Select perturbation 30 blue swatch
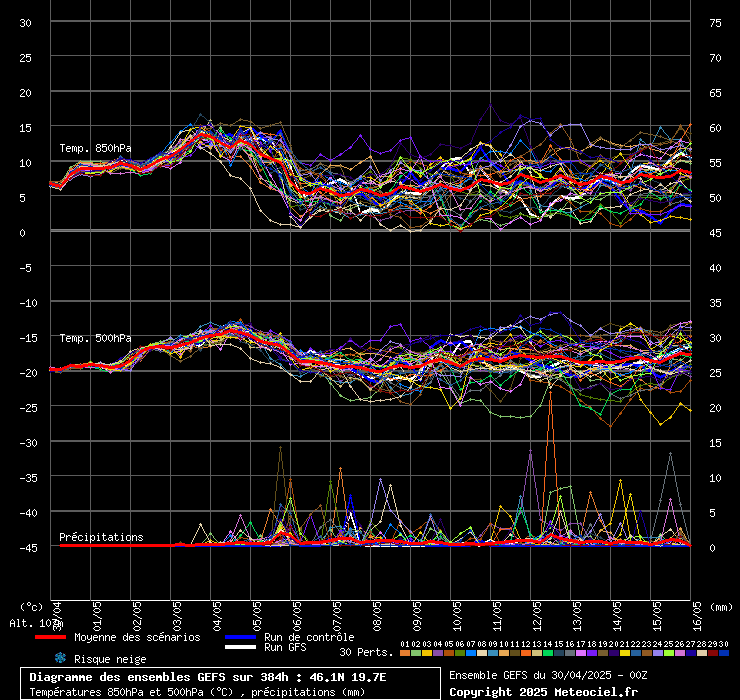This screenshot has width=740, height=700. coord(723,653)
